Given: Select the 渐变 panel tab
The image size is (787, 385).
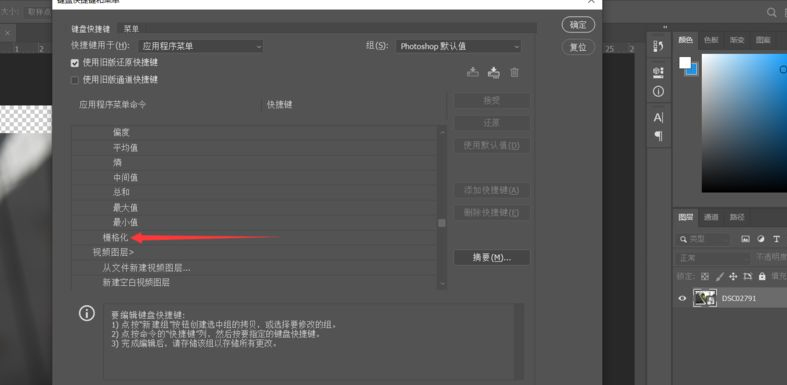Looking at the screenshot, I should point(737,40).
